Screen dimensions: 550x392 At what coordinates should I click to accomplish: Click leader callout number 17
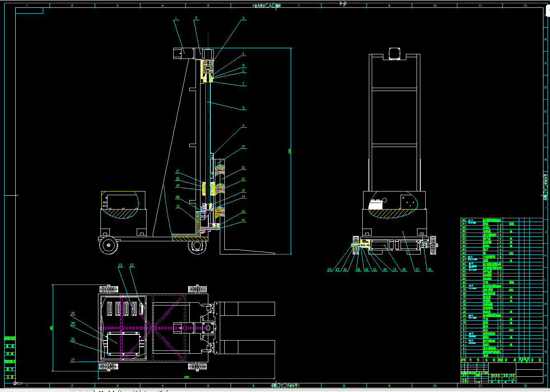pyautogui.click(x=178, y=171)
